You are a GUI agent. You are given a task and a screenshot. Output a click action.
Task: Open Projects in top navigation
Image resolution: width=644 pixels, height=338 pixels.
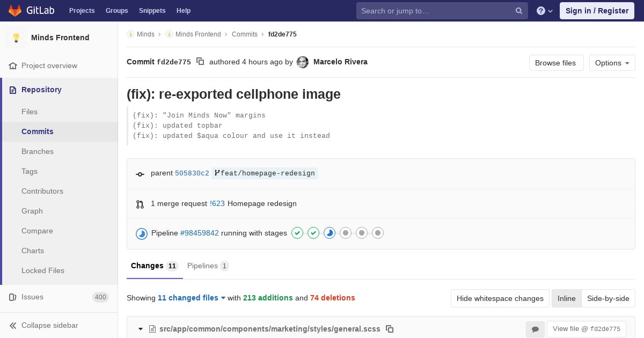point(82,11)
